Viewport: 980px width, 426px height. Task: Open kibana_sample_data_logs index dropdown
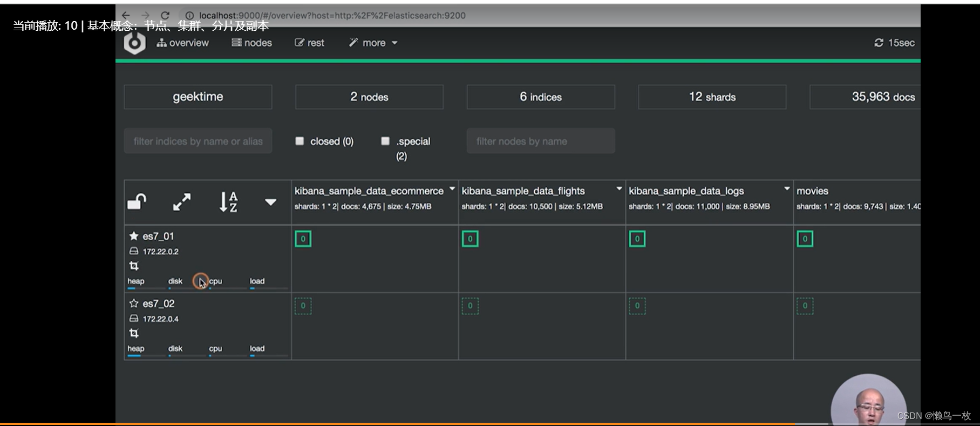pos(787,188)
